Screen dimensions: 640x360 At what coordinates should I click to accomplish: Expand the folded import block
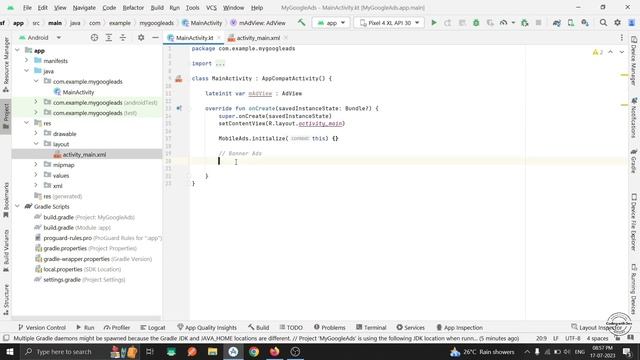pyautogui.click(x=220, y=64)
